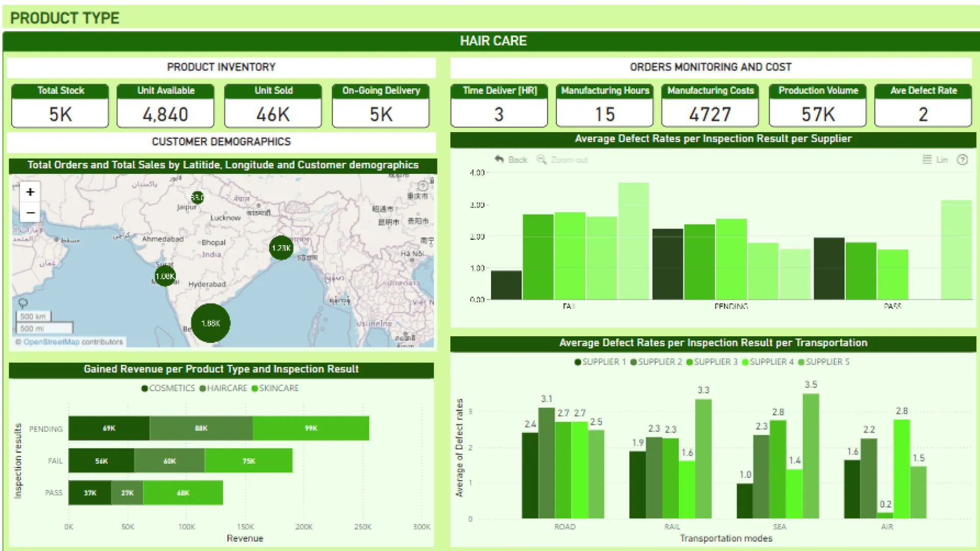Click the Gained Revenue per Product Type title

pyautogui.click(x=221, y=369)
